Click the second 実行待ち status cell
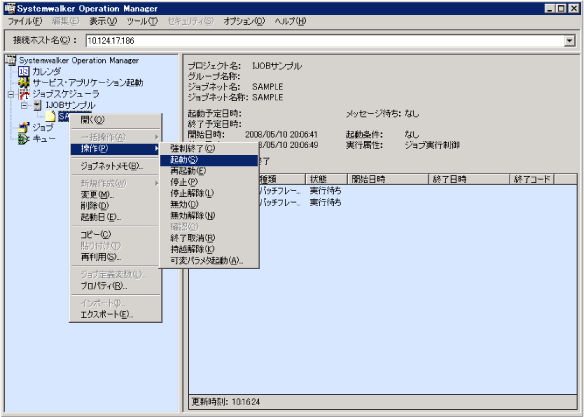The height and width of the screenshot is (417, 584). (x=326, y=202)
